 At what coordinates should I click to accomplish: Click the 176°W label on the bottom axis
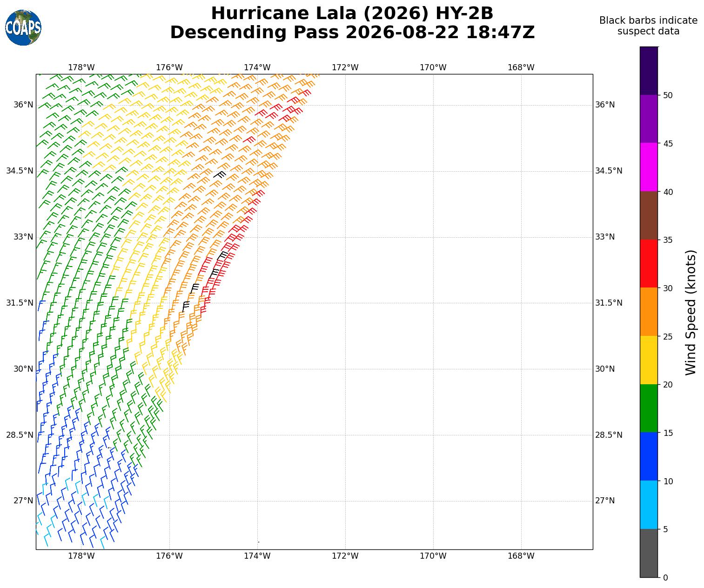(169, 556)
